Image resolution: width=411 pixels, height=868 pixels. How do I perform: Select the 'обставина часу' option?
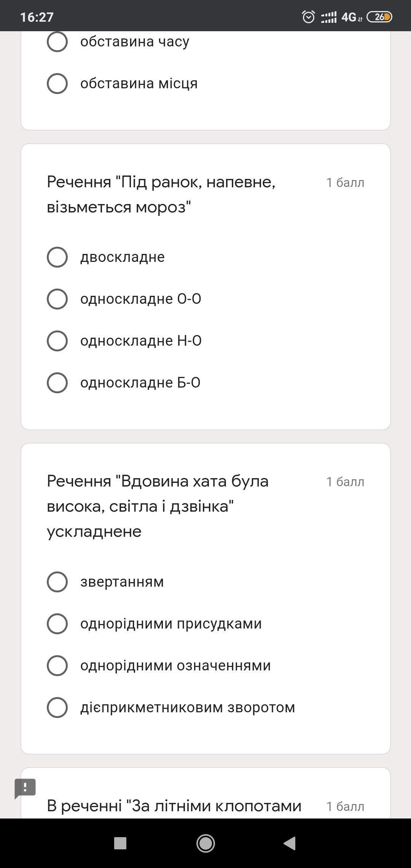point(57,41)
